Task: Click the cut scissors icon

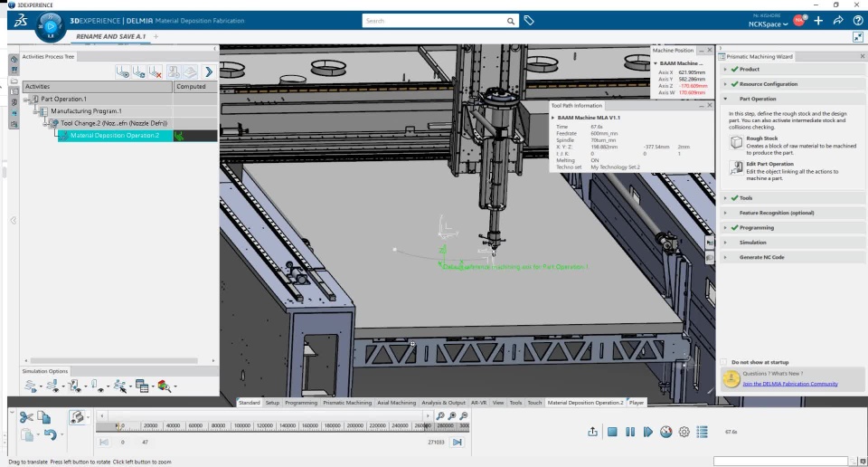Action: click(x=26, y=417)
